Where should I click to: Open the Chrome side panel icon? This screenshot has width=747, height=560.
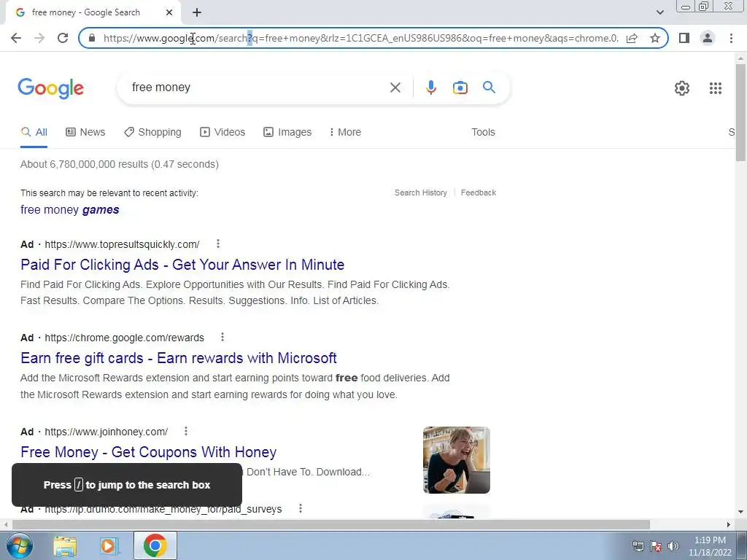click(684, 38)
